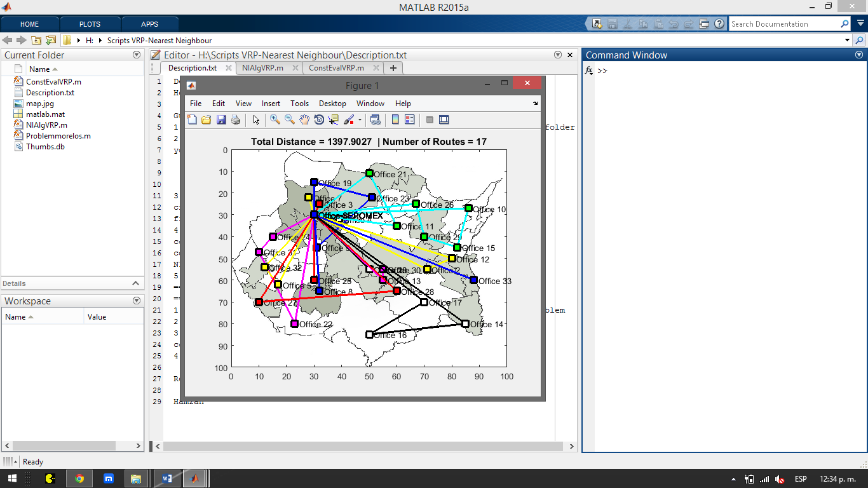Click Scripts VRP-Nearest Neighbour in address path

159,40
